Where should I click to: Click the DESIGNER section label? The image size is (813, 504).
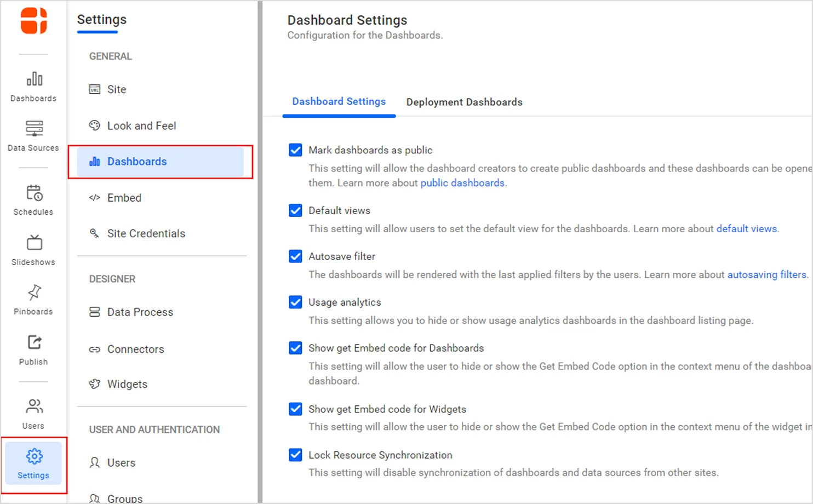click(x=112, y=279)
